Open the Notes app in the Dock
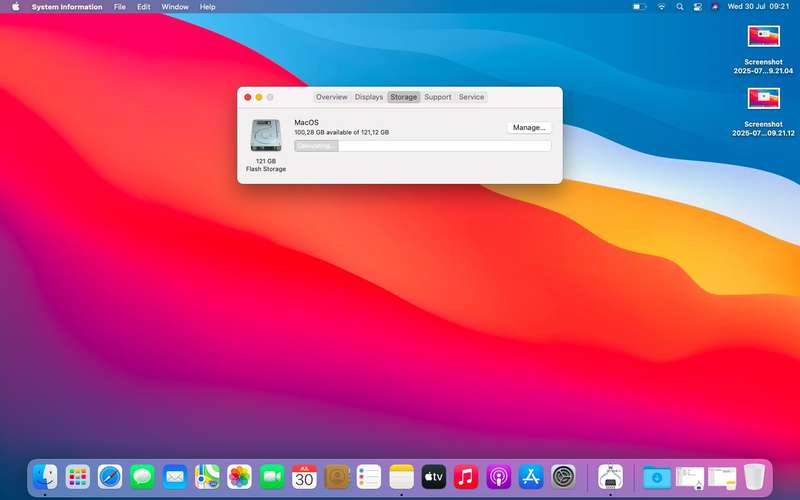 (402, 477)
